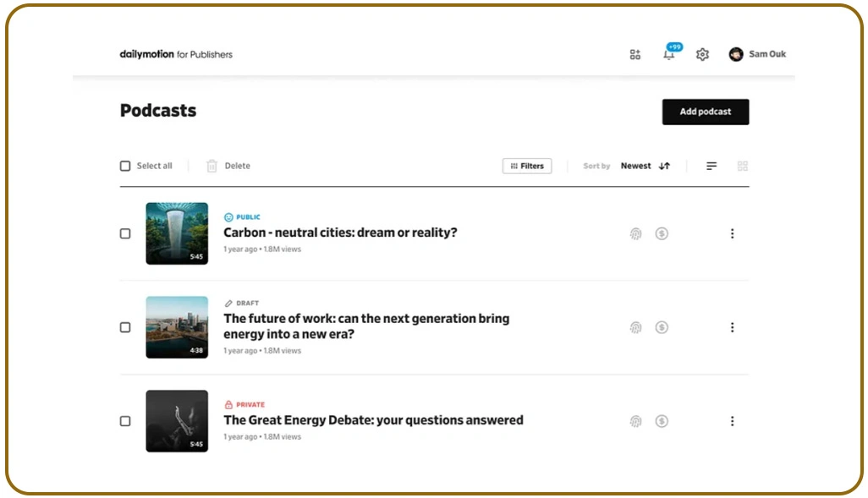The width and height of the screenshot is (868, 498).
Task: Open the three-dot menu for the Carbon-neutral cities episode
Action: click(x=733, y=233)
